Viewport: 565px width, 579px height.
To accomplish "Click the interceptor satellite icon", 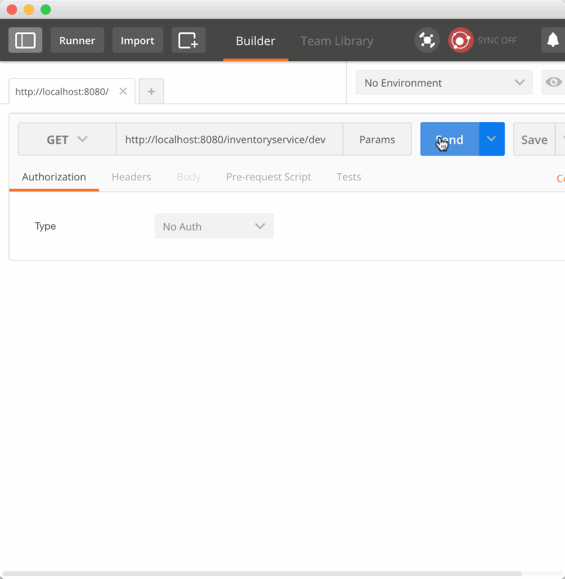I will pos(427,40).
